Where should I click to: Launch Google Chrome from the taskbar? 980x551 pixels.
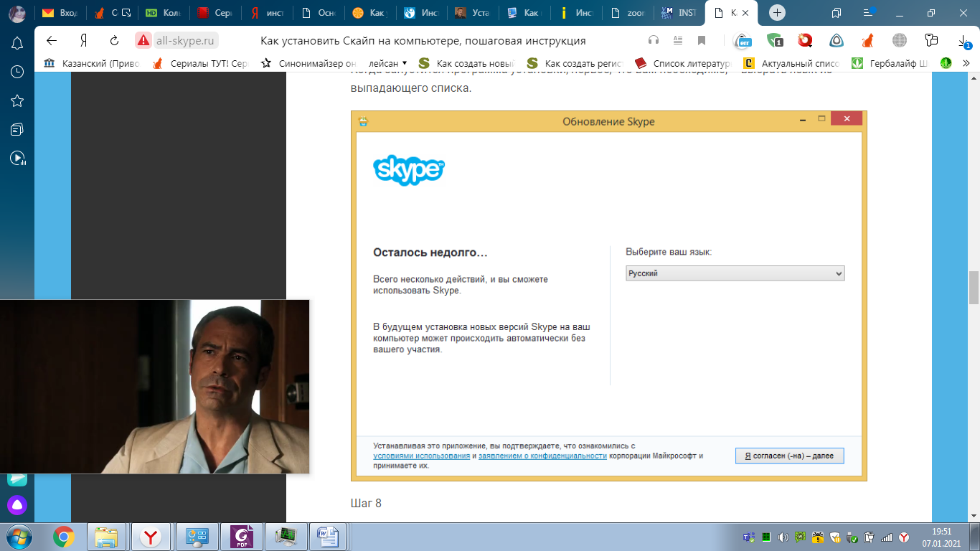(64, 536)
